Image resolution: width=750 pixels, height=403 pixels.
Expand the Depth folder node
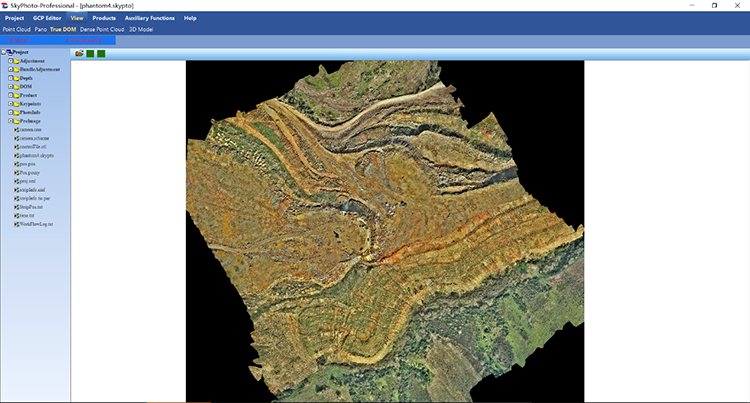coord(10,78)
